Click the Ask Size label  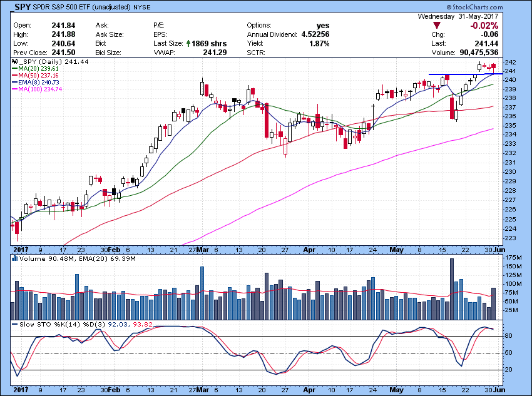coord(110,34)
